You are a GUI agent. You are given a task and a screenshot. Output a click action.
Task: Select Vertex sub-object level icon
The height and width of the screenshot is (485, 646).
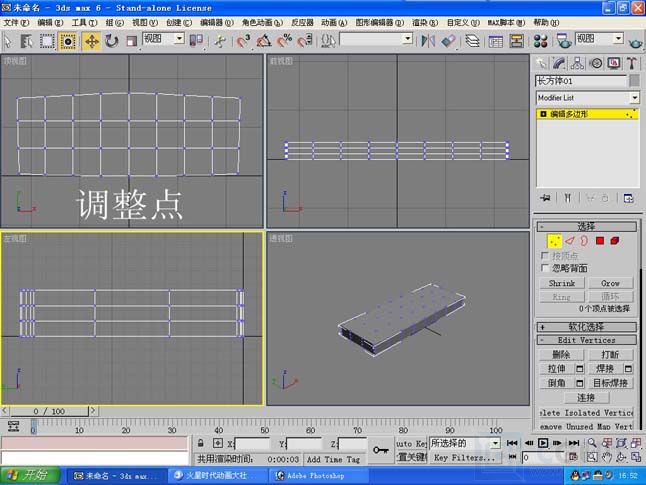click(x=555, y=241)
